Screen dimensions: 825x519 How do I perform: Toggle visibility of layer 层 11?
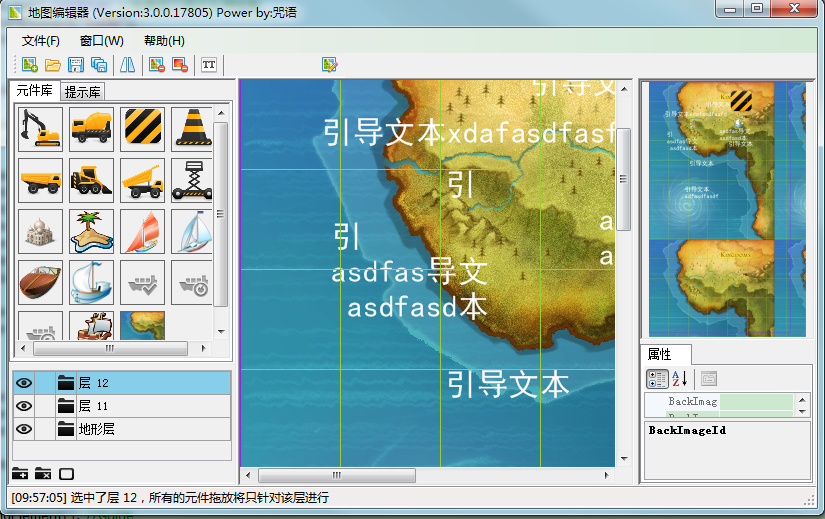(23, 406)
